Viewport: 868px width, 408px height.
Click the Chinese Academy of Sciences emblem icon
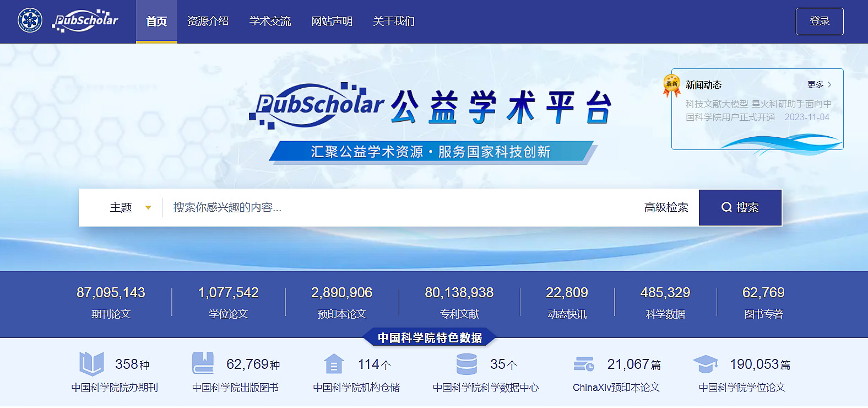click(30, 21)
